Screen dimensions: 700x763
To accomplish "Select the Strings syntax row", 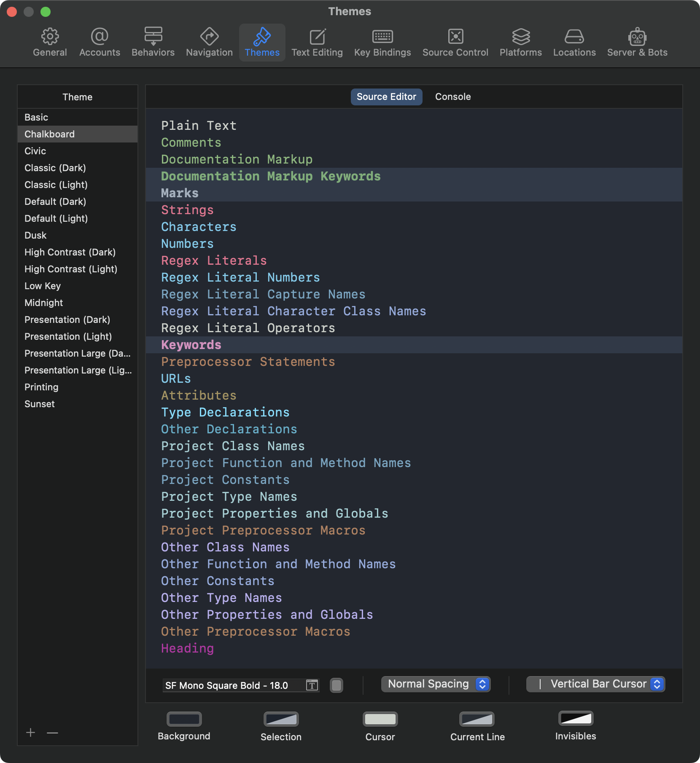I will coord(414,210).
